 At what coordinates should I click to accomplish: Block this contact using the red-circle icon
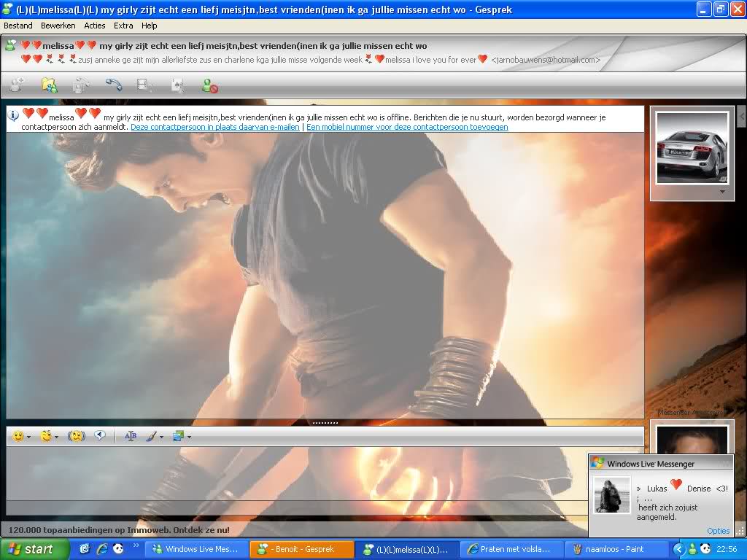(x=209, y=86)
